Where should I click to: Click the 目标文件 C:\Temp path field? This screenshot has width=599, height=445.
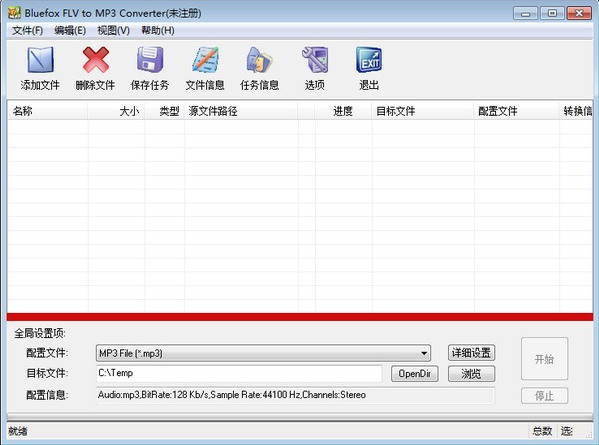(239, 373)
